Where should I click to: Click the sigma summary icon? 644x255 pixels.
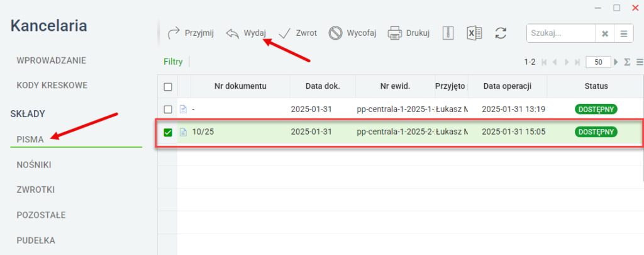click(x=627, y=62)
